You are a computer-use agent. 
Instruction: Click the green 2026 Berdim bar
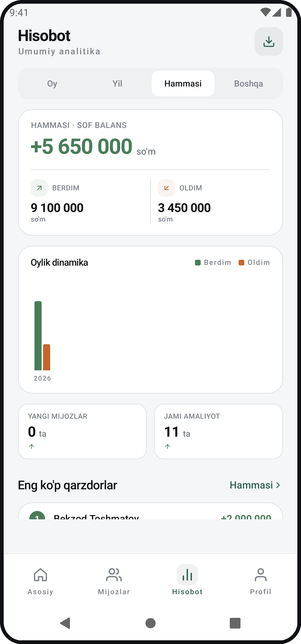click(38, 335)
